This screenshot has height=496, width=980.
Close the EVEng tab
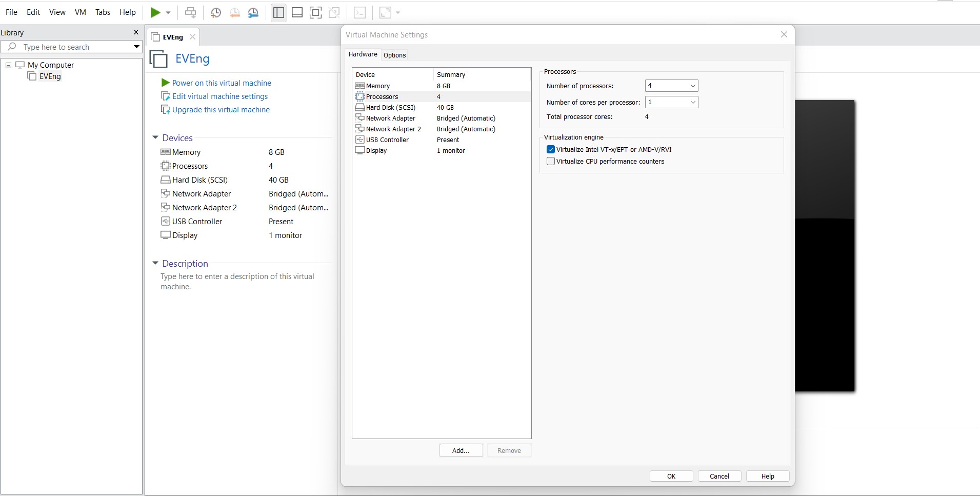[192, 37]
